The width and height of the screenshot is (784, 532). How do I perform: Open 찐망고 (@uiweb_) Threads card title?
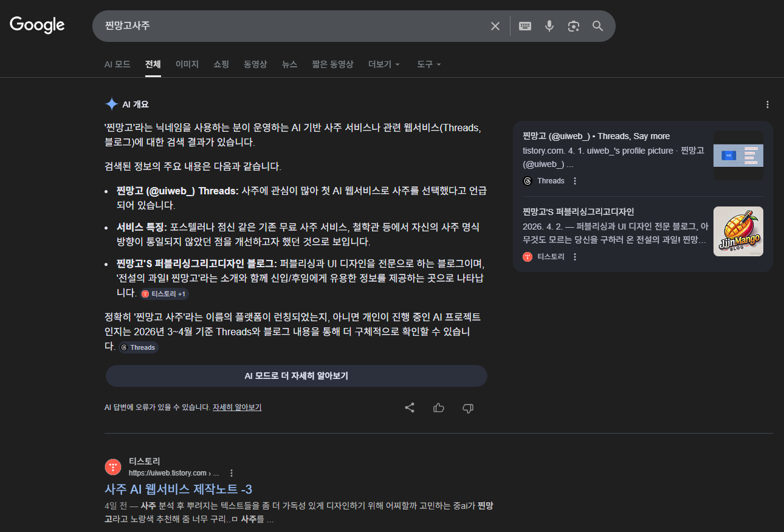(596, 136)
